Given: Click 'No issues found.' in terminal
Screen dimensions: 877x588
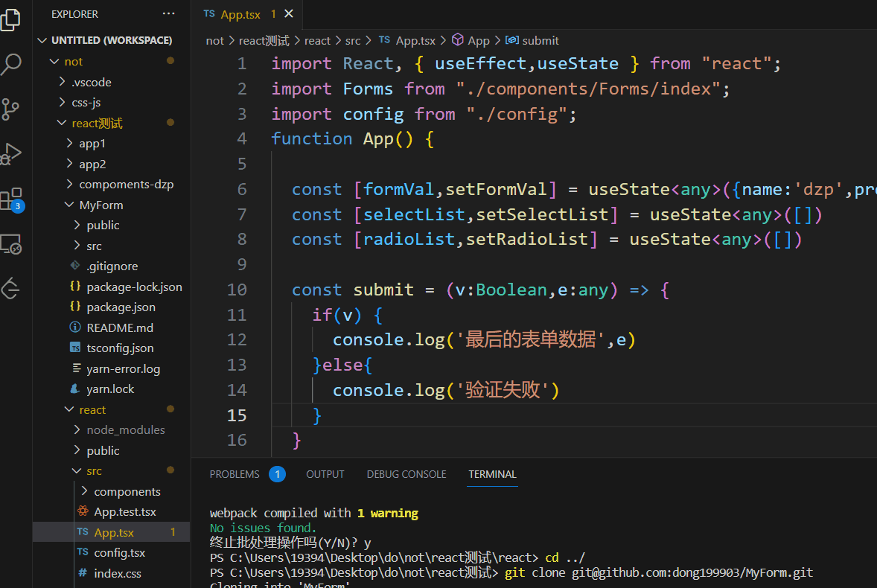Looking at the screenshot, I should pyautogui.click(x=263, y=528).
